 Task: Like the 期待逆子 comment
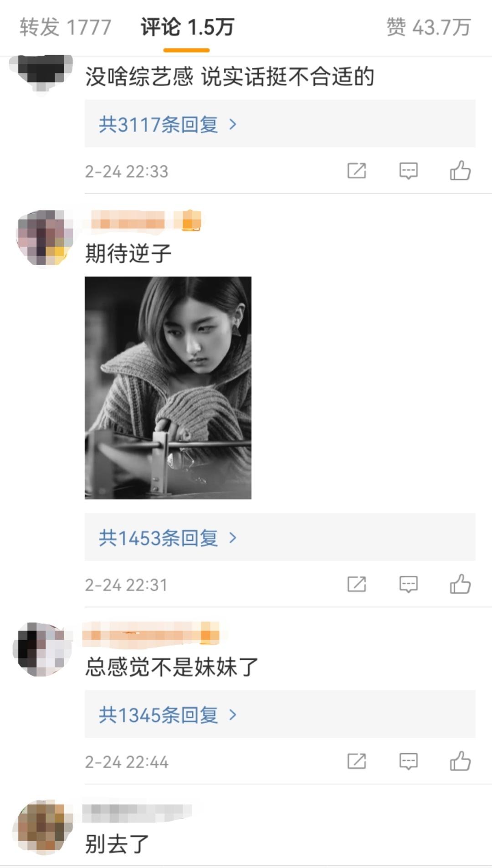pyautogui.click(x=460, y=584)
